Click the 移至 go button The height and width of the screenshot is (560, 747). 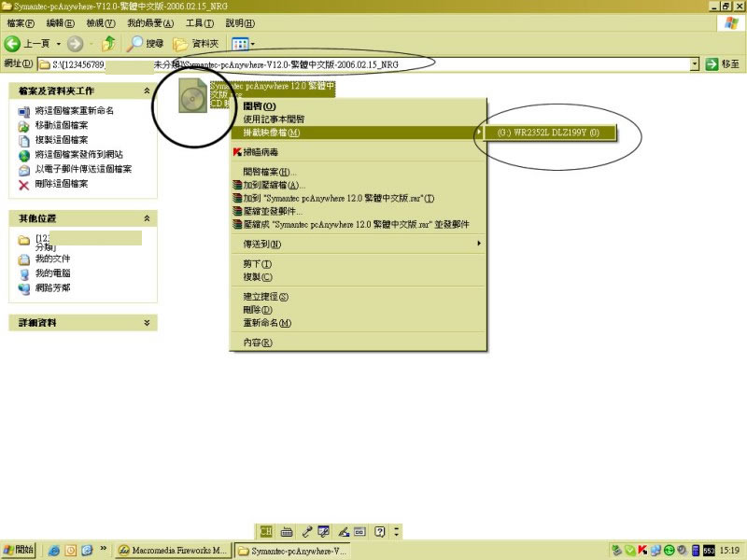722,64
